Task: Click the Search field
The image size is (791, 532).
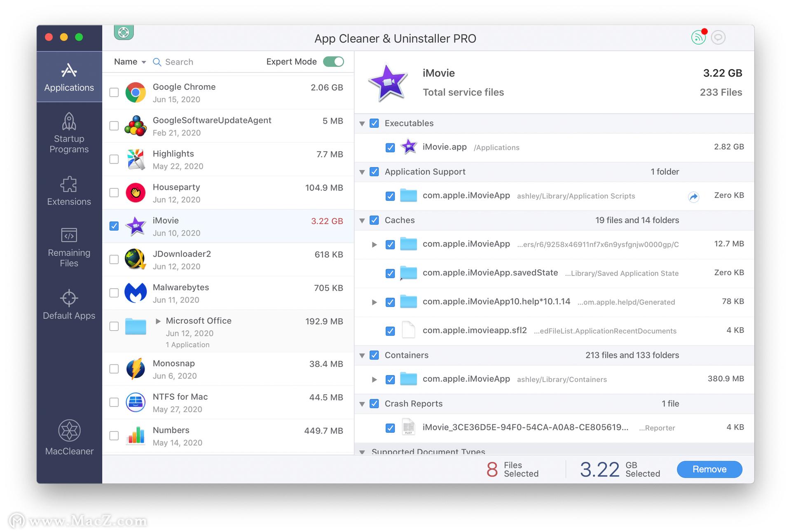Action: point(179,62)
